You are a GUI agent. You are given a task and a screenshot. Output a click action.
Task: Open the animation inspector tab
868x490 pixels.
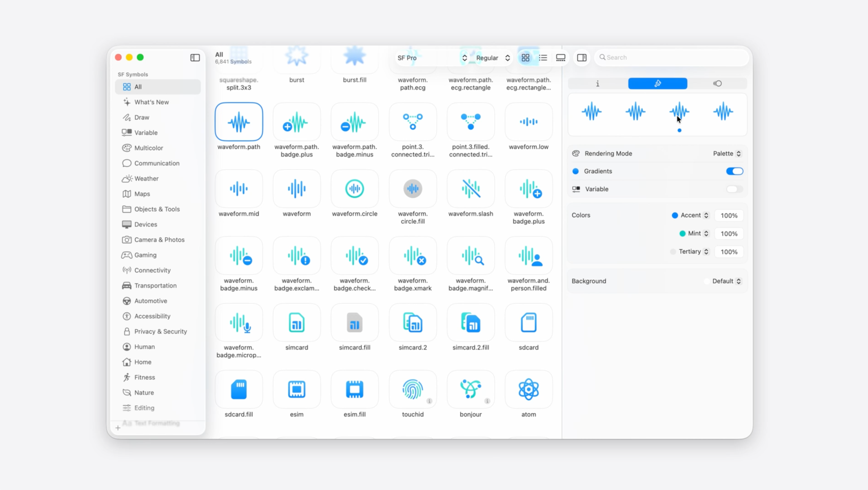coord(717,84)
